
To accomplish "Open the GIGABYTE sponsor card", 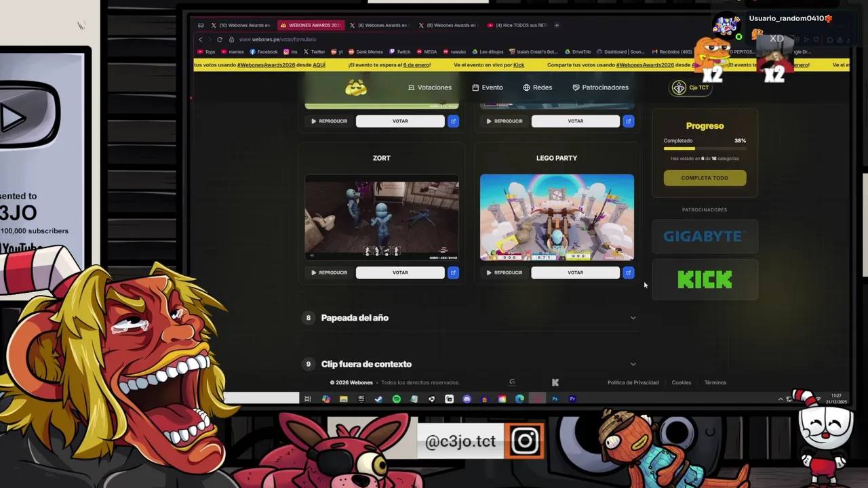I will pos(705,236).
